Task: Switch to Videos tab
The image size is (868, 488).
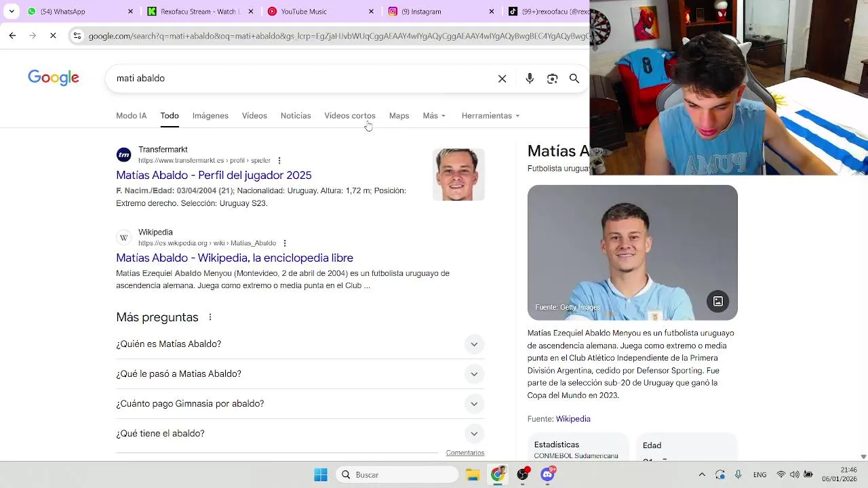Action: coord(254,116)
